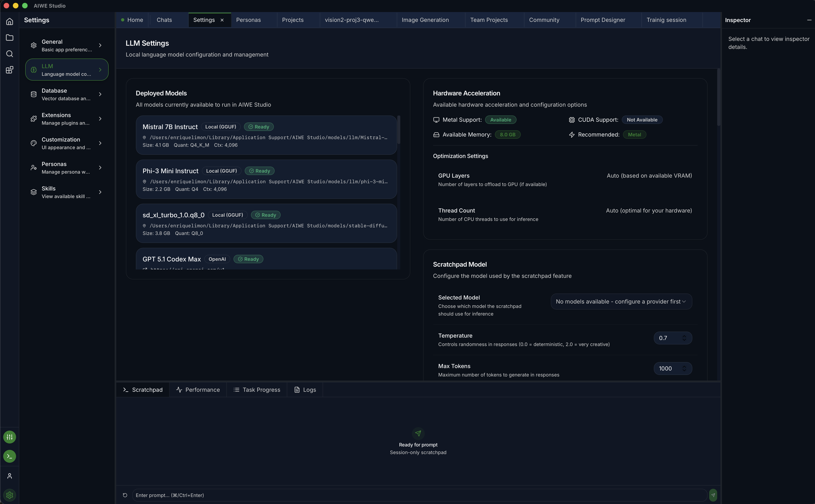
Task: Expand the Extensions settings chevron
Action: (100, 119)
